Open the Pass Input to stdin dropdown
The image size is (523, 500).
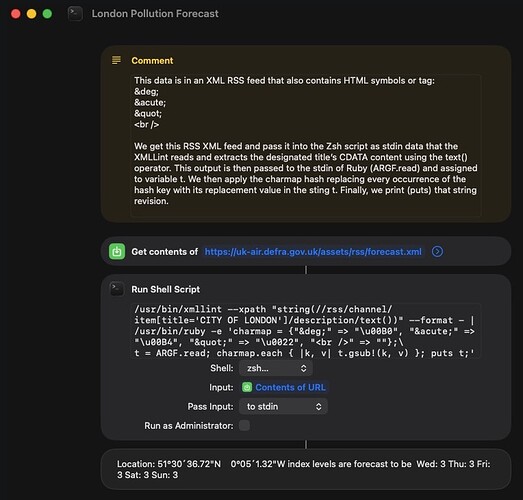click(283, 407)
